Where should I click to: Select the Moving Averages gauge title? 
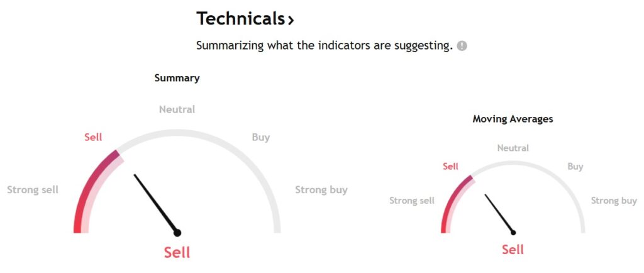coord(513,119)
